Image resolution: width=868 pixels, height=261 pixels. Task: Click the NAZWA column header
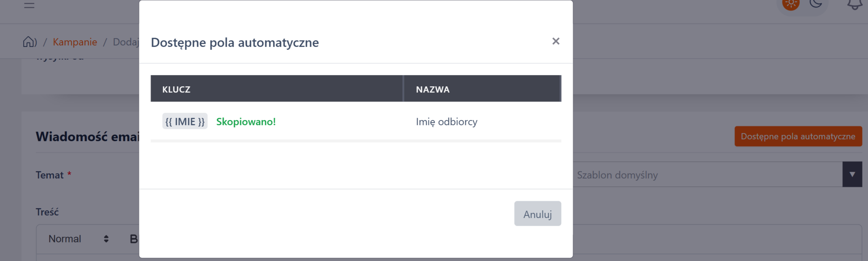(433, 89)
